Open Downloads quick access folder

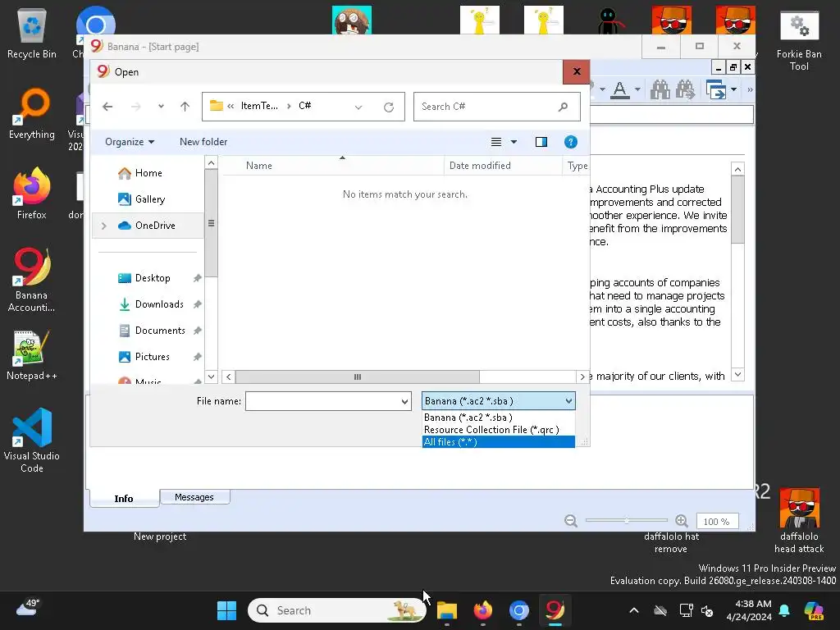pyautogui.click(x=159, y=304)
